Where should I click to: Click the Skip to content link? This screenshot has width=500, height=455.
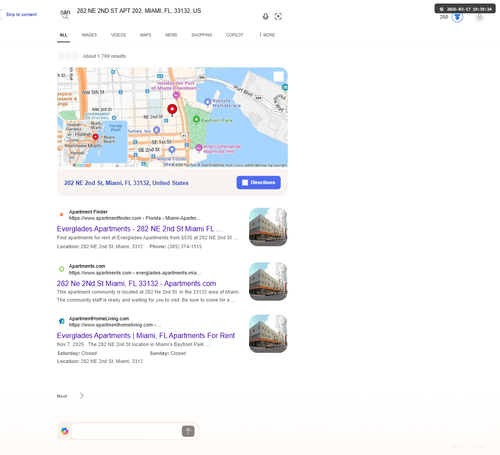tap(21, 15)
